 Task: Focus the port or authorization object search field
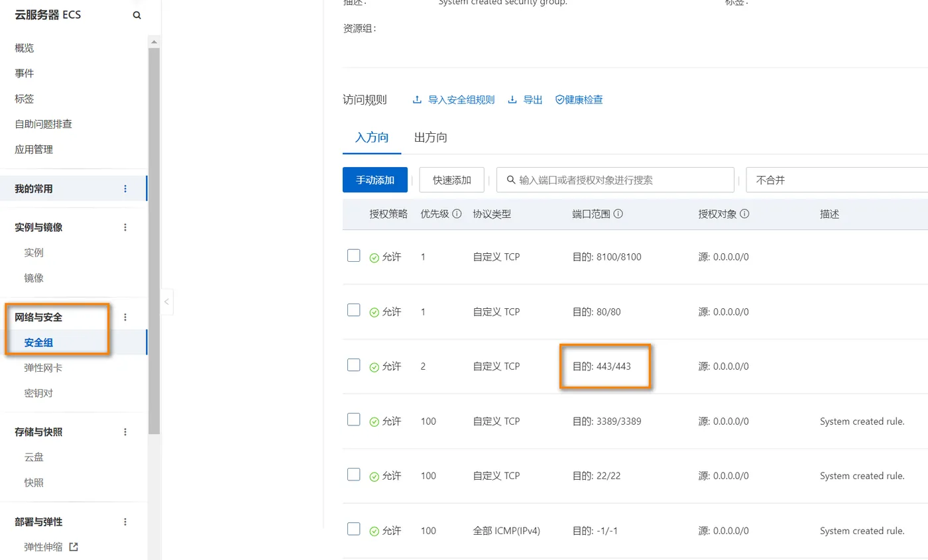coord(616,180)
